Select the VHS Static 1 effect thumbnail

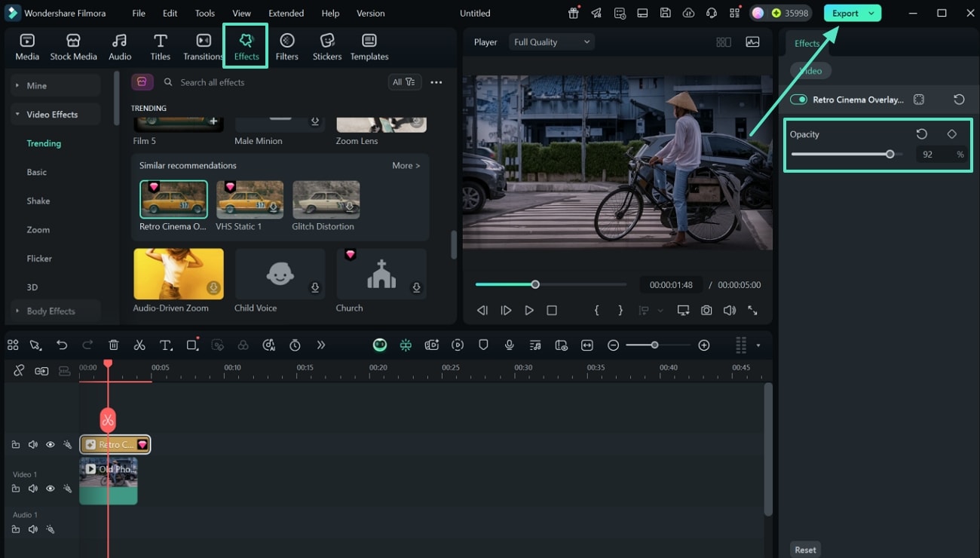point(250,200)
